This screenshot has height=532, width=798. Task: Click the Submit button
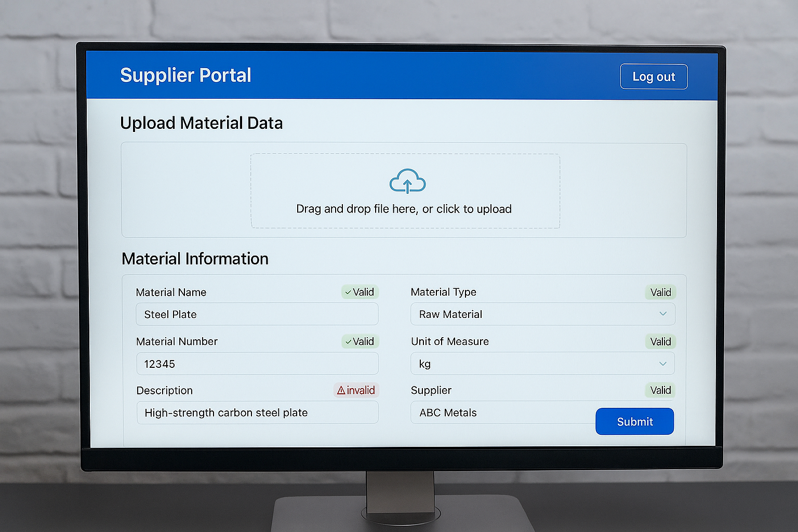tap(634, 421)
